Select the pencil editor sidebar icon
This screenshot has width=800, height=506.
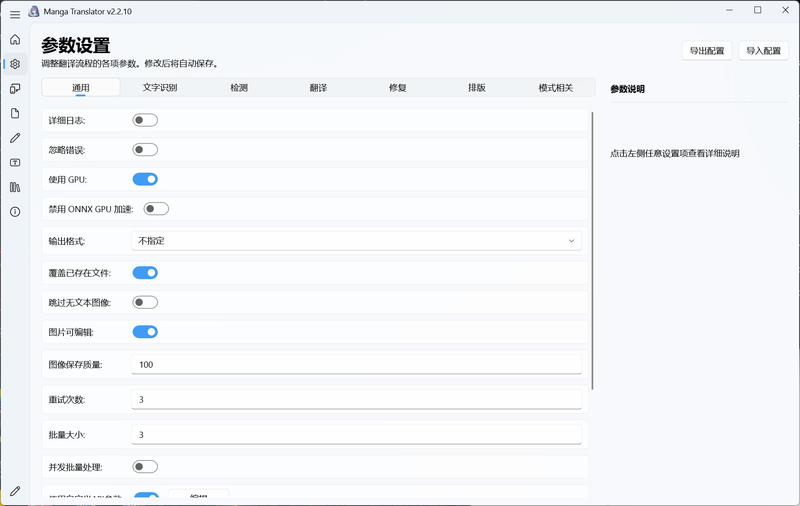point(15,138)
